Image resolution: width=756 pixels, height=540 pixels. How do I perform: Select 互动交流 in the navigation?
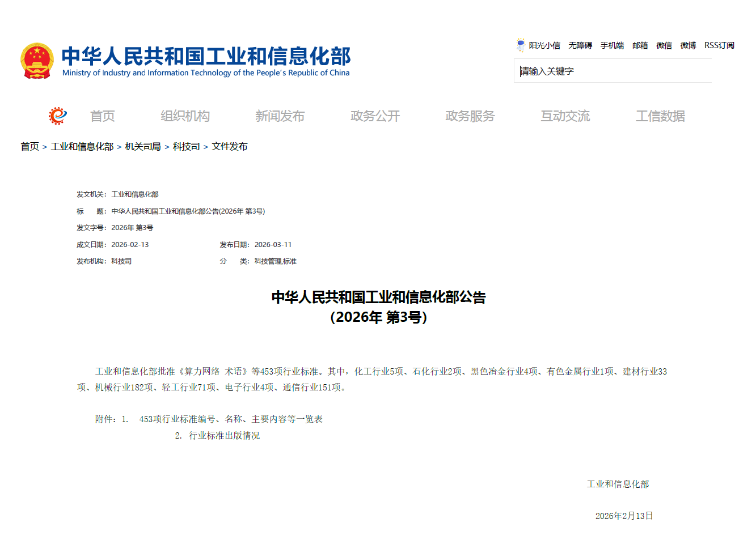tap(565, 116)
